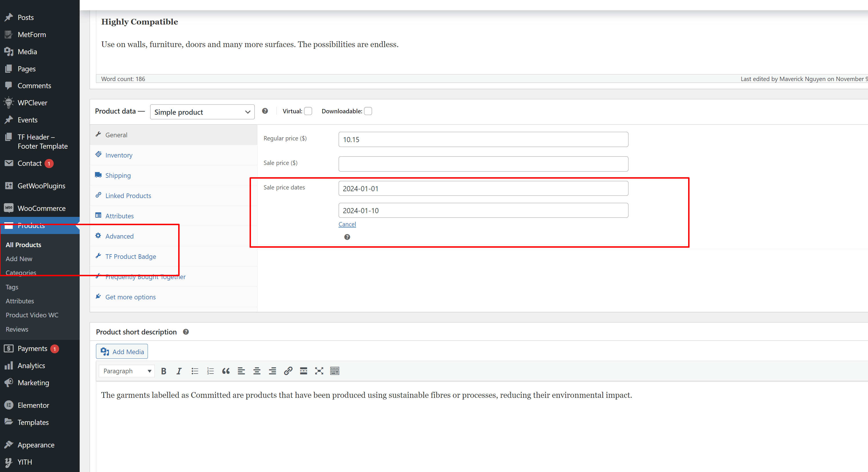
Task: Open Attributes under Products sidebar submenu
Action: tap(20, 301)
